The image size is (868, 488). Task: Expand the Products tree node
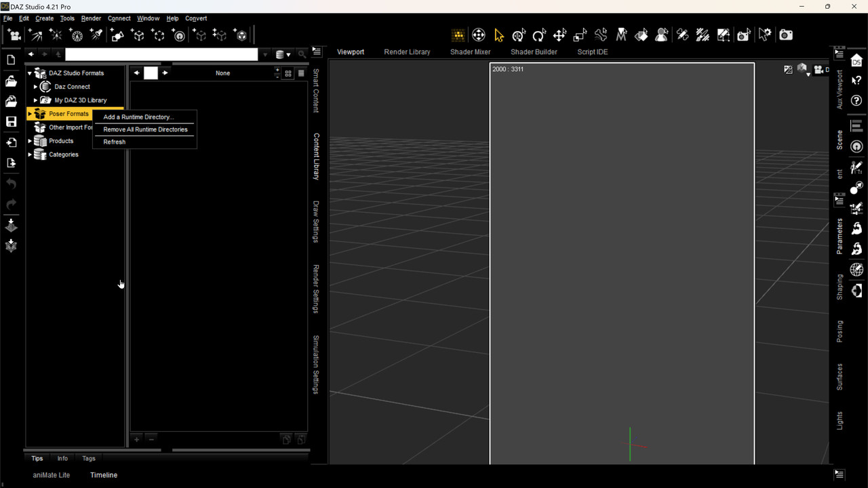click(30, 141)
